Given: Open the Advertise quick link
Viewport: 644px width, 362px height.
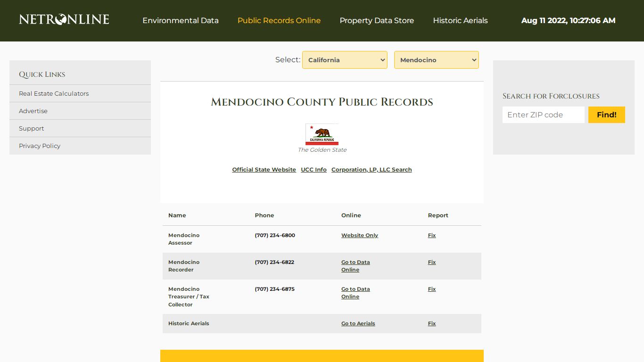Looking at the screenshot, I should (x=33, y=111).
